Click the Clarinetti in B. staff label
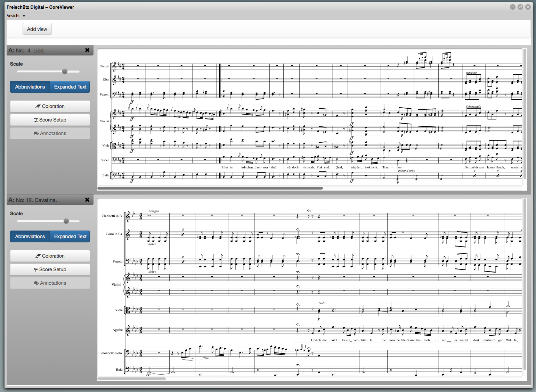 (x=112, y=216)
